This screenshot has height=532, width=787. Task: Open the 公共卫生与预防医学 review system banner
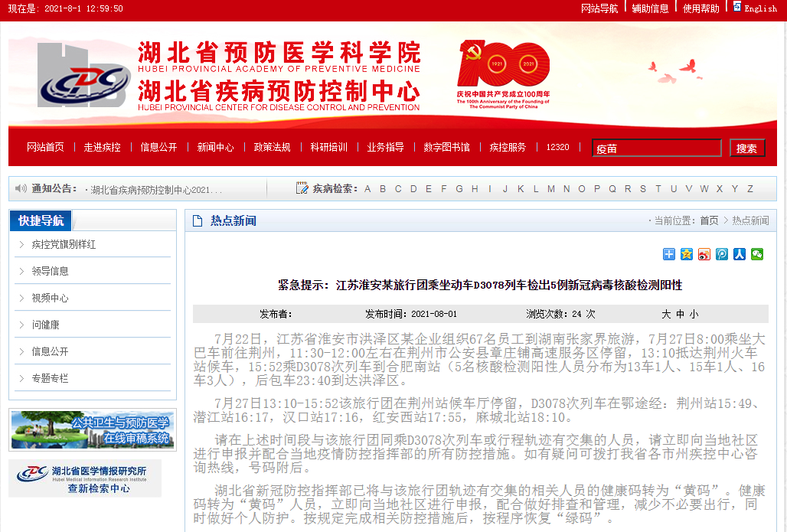point(91,429)
